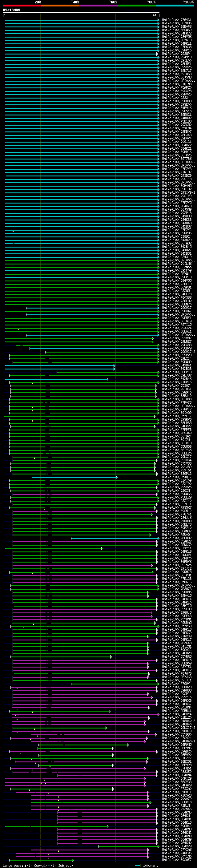Click the UniRef100_Q8LBA2 label

pyautogui.click(x=176, y=538)
